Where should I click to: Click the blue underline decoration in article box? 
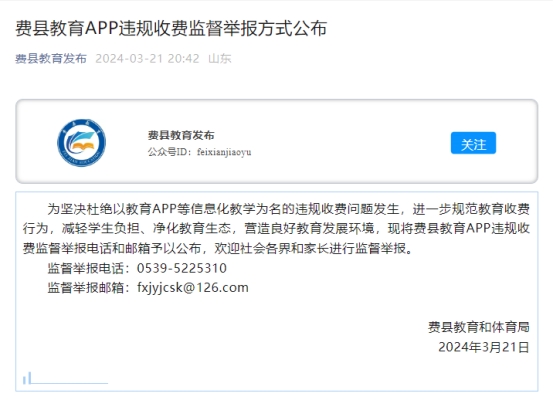point(69,383)
